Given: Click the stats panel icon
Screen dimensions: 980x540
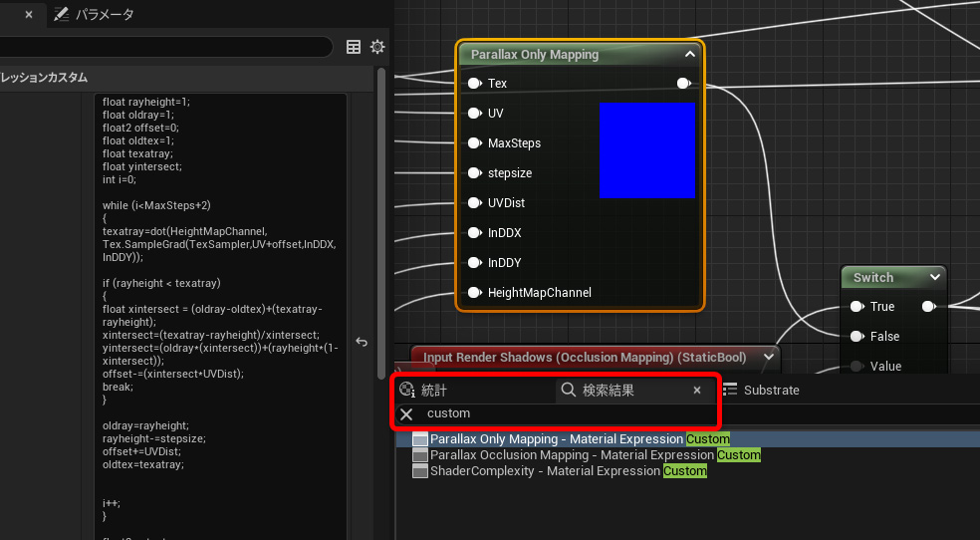Looking at the screenshot, I should coord(407,390).
